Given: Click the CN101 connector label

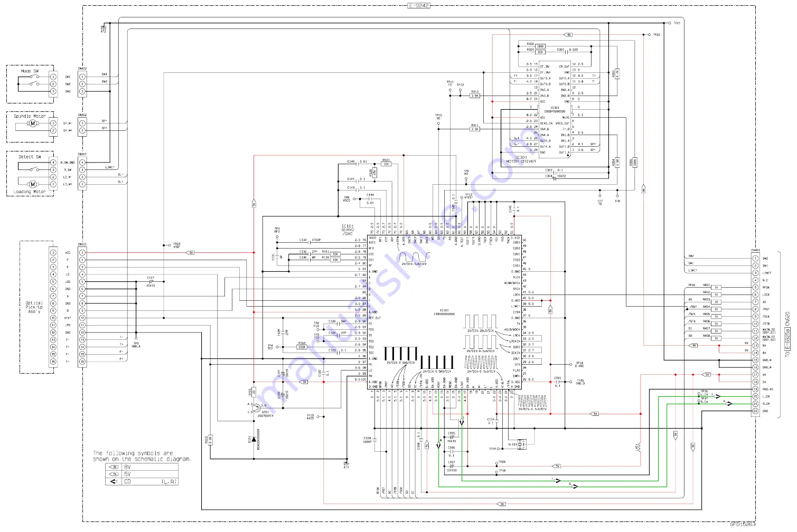Looking at the screenshot, I should pyautogui.click(x=82, y=245).
